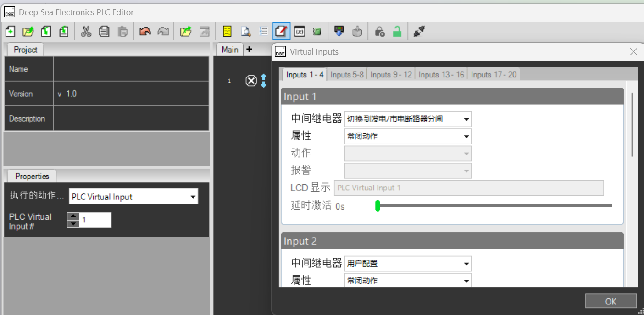Click the grey upload-from-module icon
Screen dimensions: 644x315
coord(357,32)
